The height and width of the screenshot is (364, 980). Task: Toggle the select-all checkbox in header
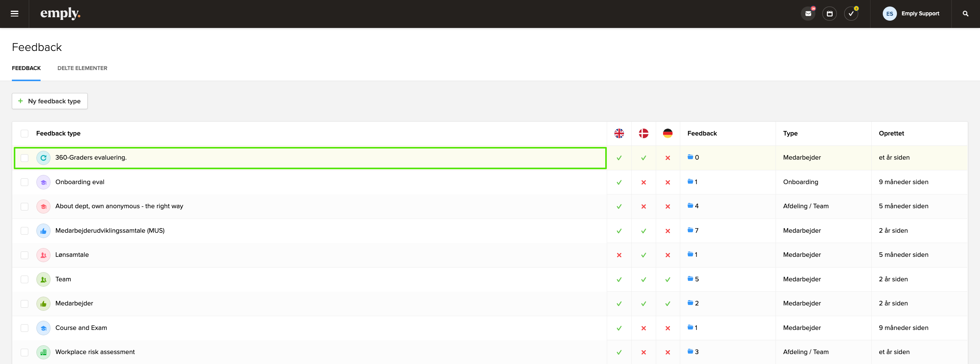click(24, 134)
